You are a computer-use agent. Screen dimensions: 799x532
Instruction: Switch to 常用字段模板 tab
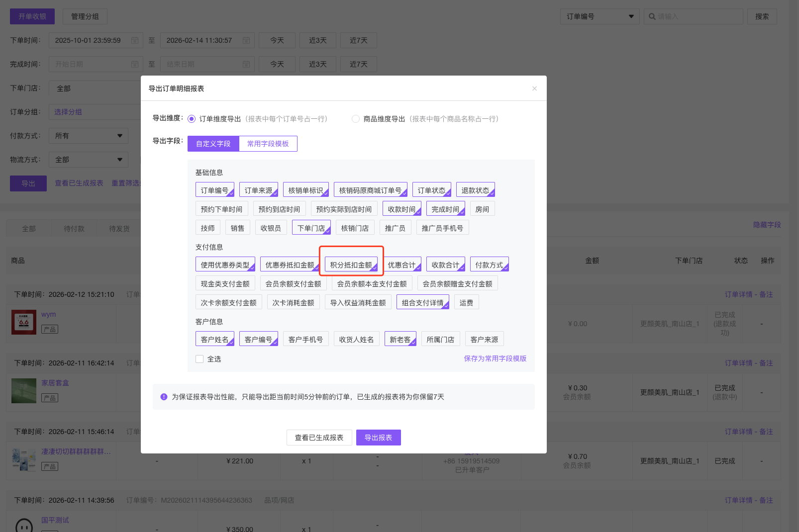[x=268, y=144]
